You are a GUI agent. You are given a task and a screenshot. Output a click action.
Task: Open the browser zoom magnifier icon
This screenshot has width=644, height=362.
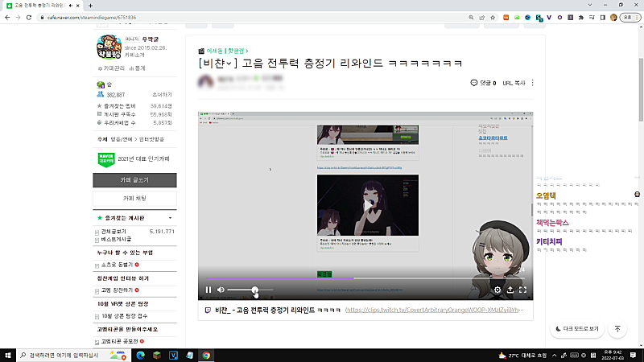[x=471, y=18]
